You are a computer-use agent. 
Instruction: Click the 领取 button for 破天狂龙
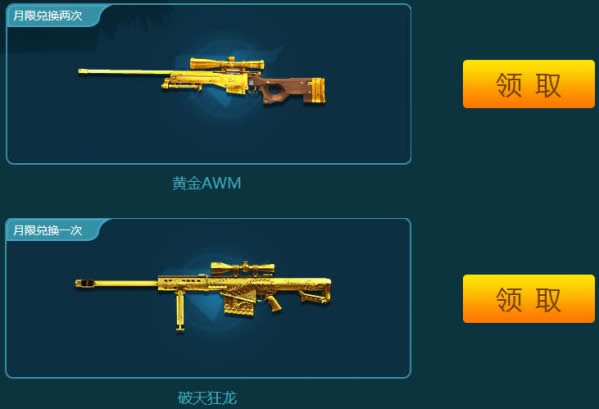(x=529, y=299)
